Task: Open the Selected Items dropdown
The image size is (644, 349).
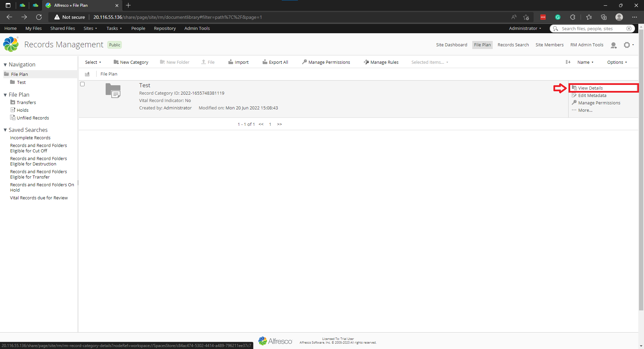Action: point(430,62)
